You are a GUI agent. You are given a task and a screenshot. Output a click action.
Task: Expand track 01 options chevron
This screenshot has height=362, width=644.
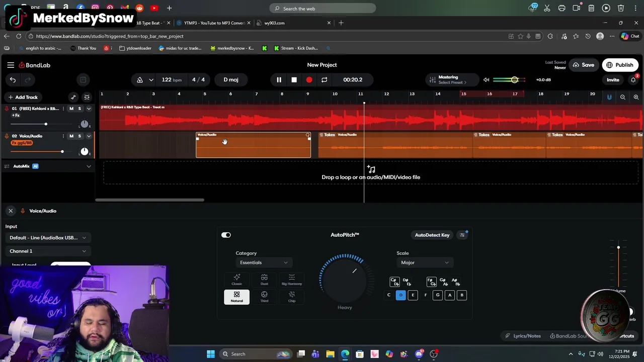pyautogui.click(x=89, y=109)
